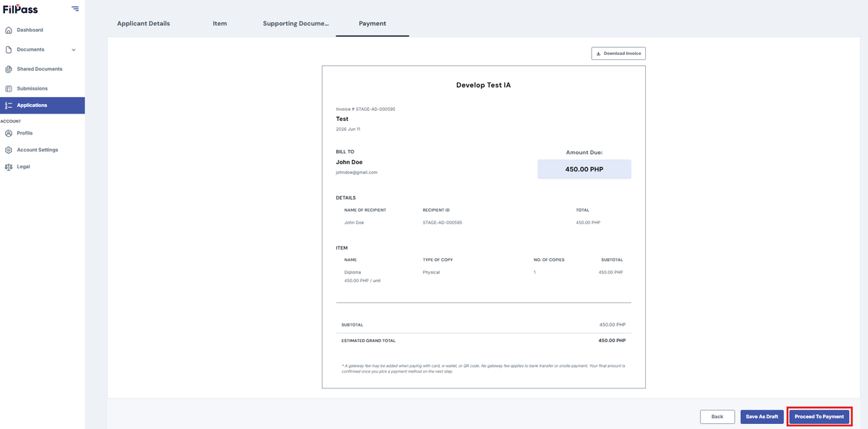Switch to the Item tab
Viewport: 868px width, 429px height.
(220, 24)
